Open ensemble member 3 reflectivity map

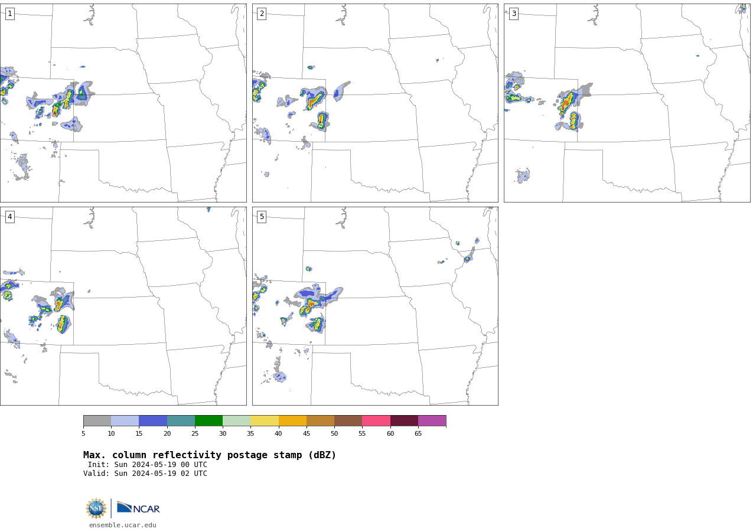(x=627, y=103)
